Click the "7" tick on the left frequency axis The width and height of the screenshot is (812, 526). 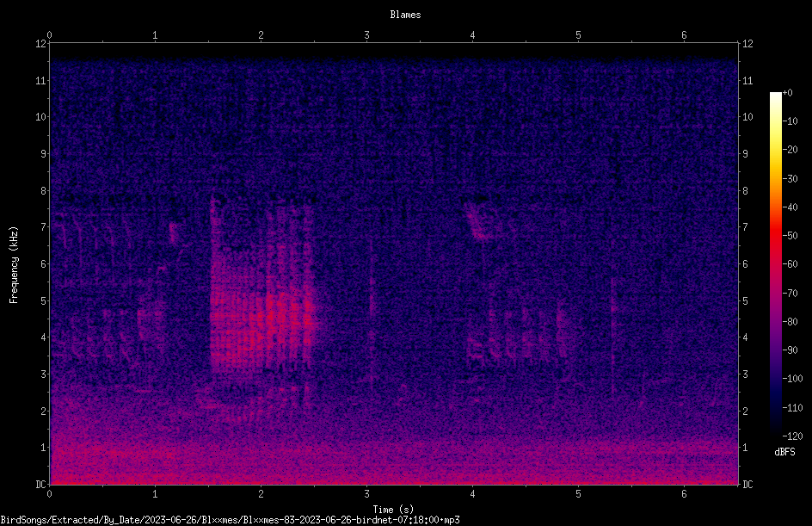44,227
